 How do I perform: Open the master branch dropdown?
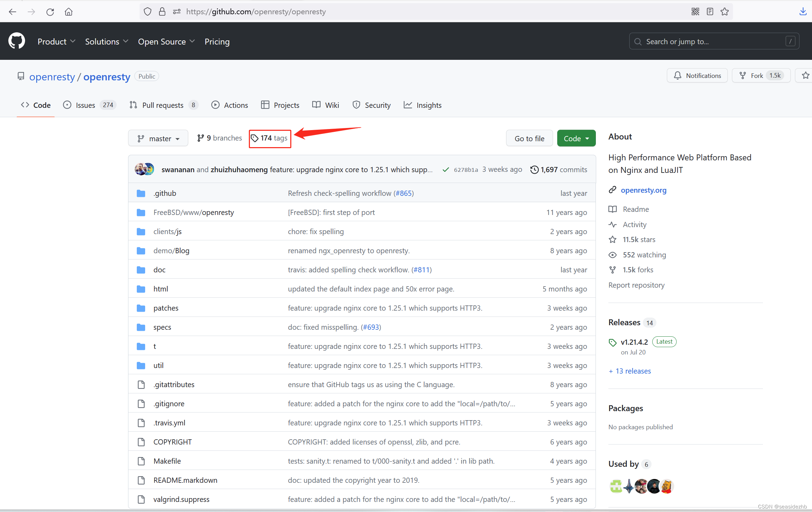click(158, 138)
